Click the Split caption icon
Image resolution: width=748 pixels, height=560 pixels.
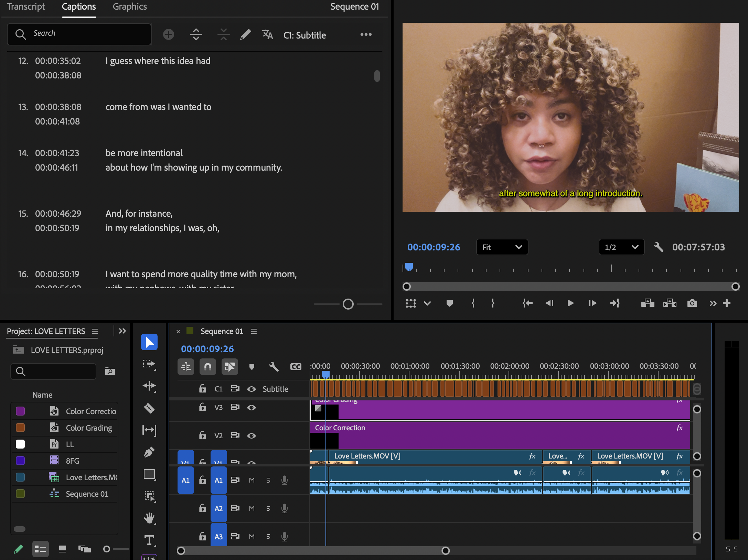point(196,34)
